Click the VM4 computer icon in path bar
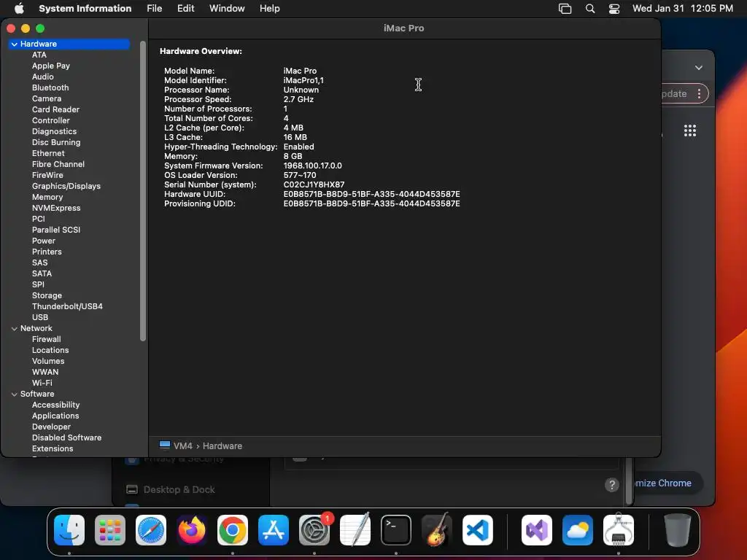 165,446
